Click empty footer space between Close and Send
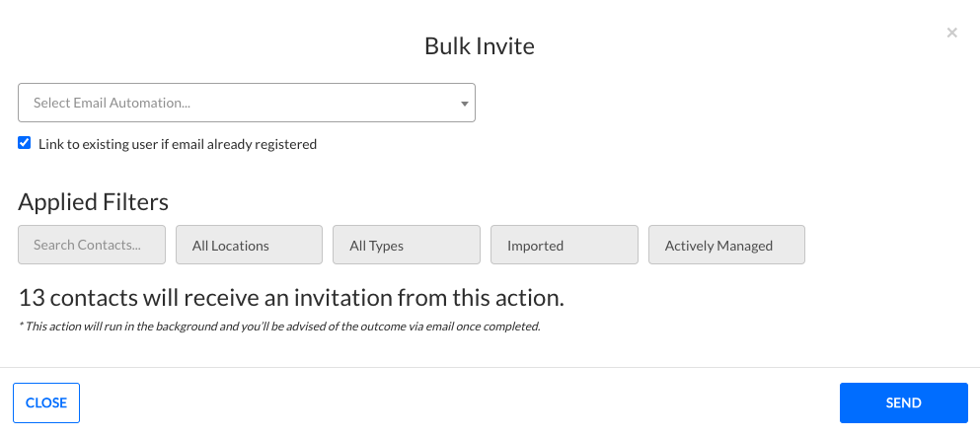The width and height of the screenshot is (980, 437). [459, 402]
